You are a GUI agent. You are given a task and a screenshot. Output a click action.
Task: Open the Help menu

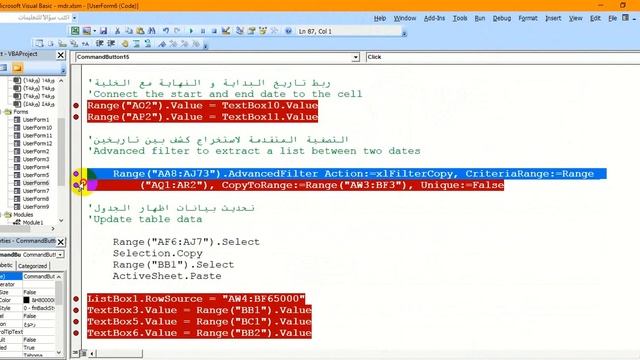[x=380, y=18]
